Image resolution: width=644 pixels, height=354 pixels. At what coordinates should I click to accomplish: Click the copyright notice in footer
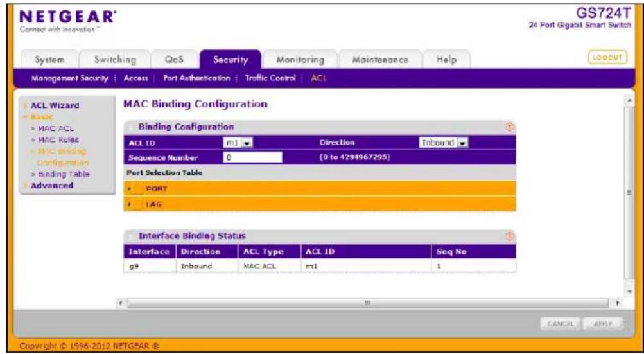89,345
